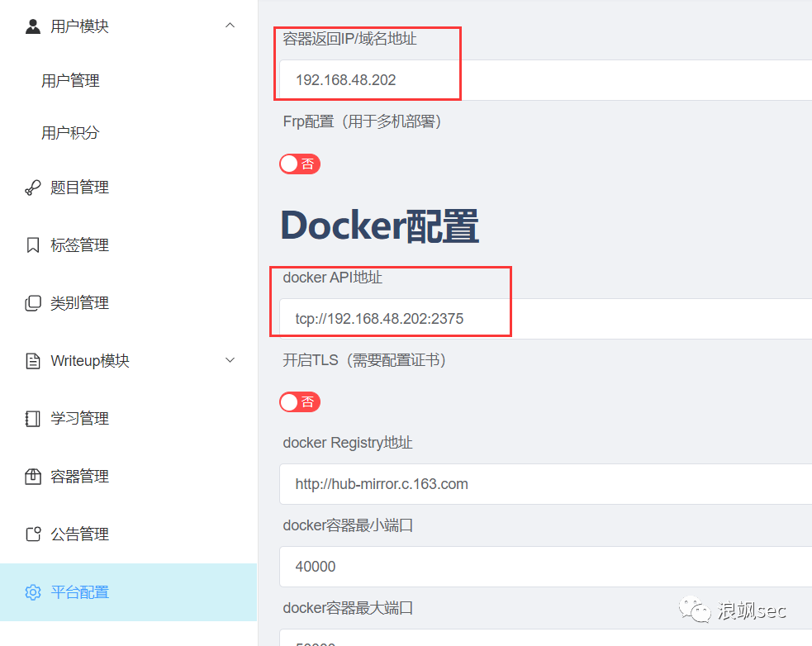Click the user silhouette icon beside 用户模块
The width and height of the screenshot is (812, 646).
32,26
